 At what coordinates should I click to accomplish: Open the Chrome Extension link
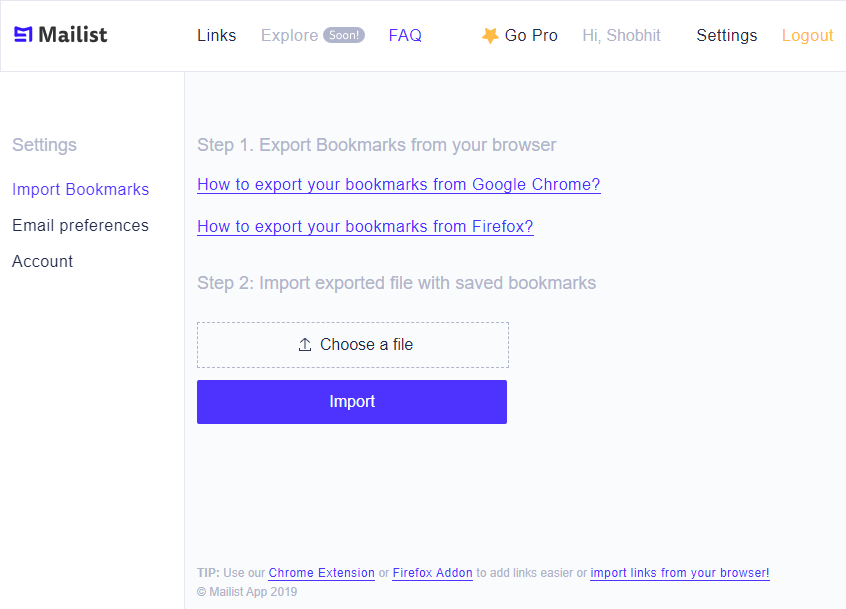[321, 573]
